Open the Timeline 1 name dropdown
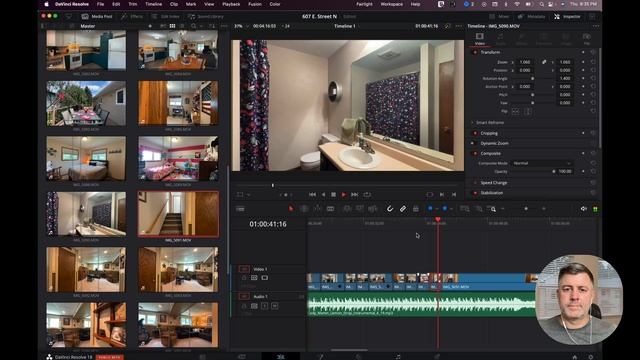 coord(344,26)
